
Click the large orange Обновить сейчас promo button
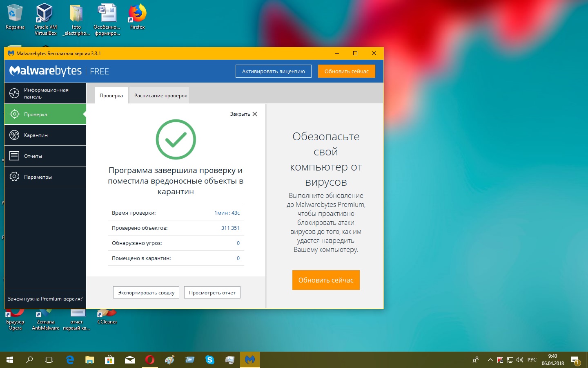(x=326, y=280)
